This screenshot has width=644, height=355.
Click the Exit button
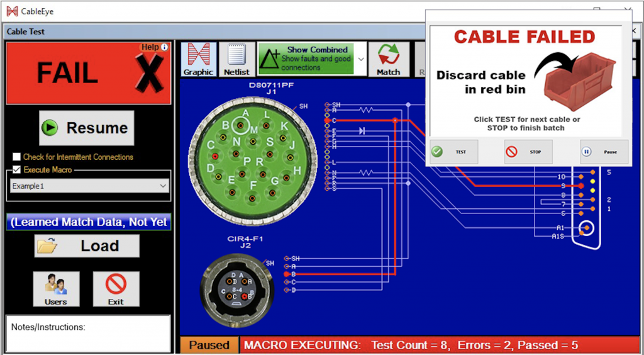tap(116, 290)
